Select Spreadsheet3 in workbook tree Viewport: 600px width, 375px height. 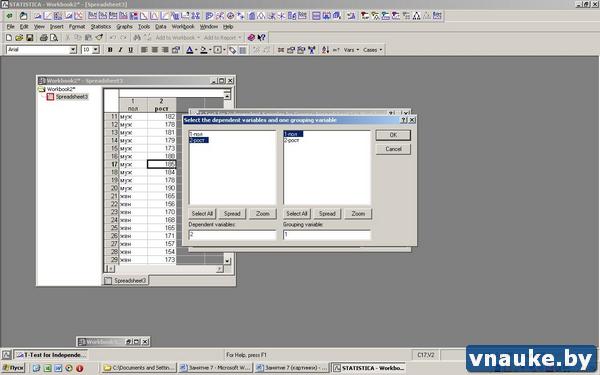pos(72,97)
